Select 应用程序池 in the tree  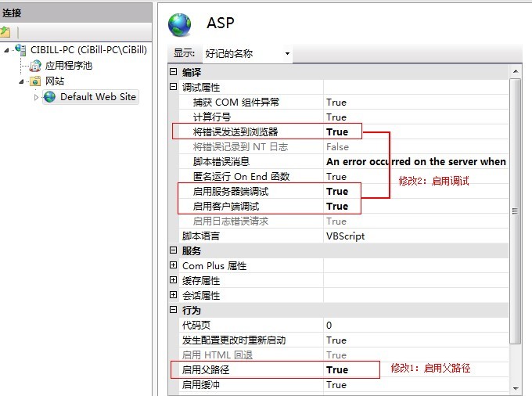tap(68, 66)
